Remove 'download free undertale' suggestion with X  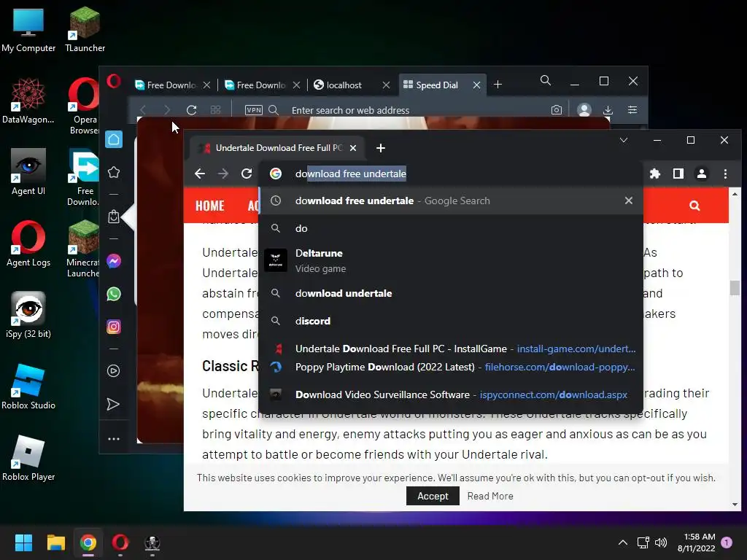point(629,201)
